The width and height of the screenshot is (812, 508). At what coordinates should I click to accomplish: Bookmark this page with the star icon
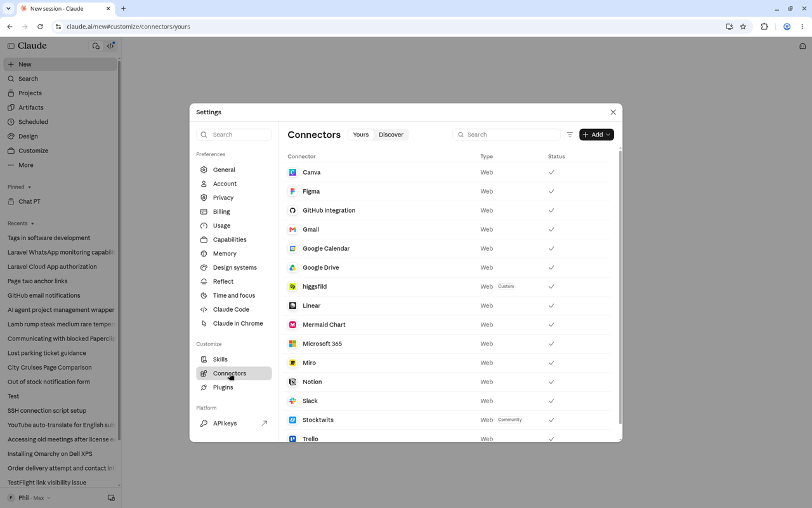tap(743, 27)
